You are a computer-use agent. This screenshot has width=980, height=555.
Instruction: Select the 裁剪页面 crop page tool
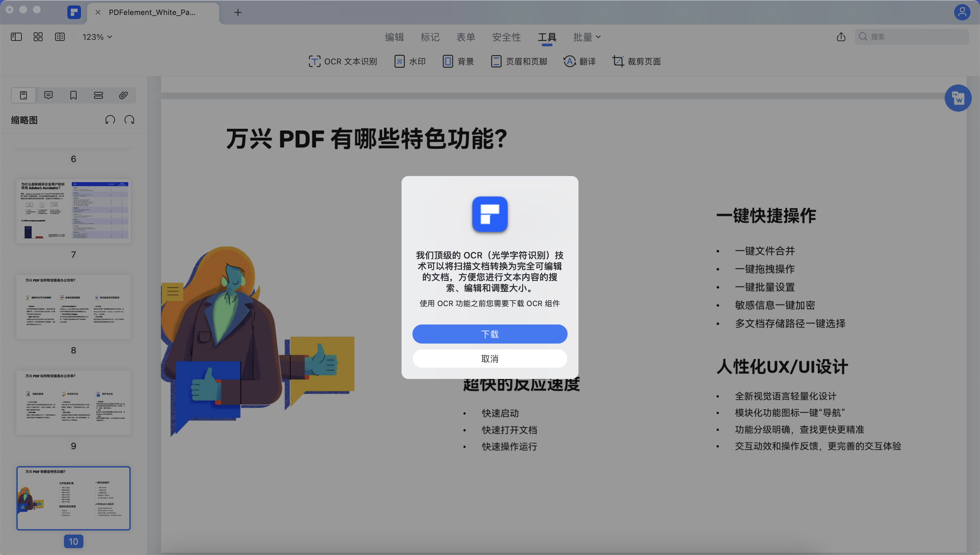(636, 61)
